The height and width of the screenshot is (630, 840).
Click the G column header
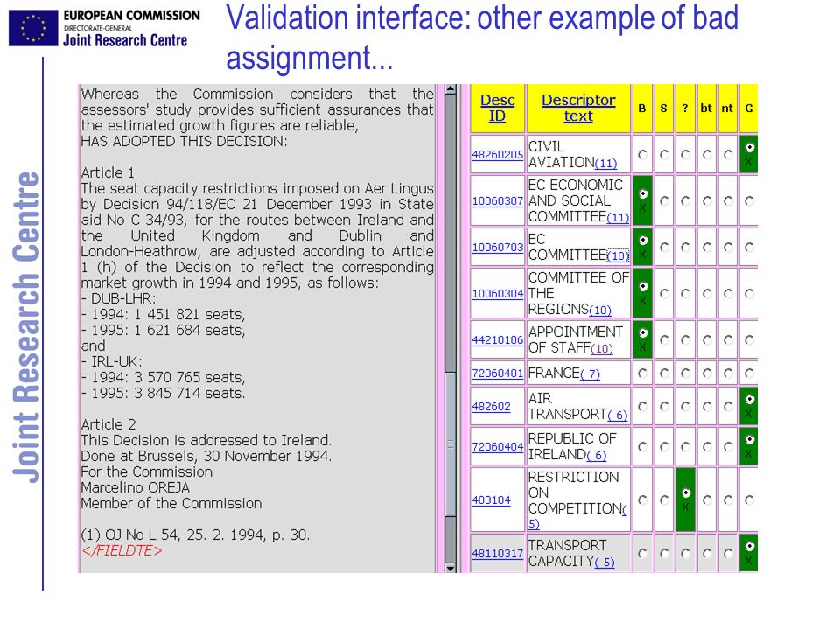tap(748, 108)
